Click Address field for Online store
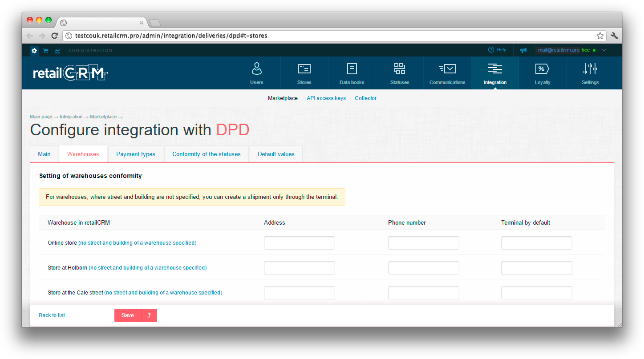The image size is (644, 359). pyautogui.click(x=299, y=243)
